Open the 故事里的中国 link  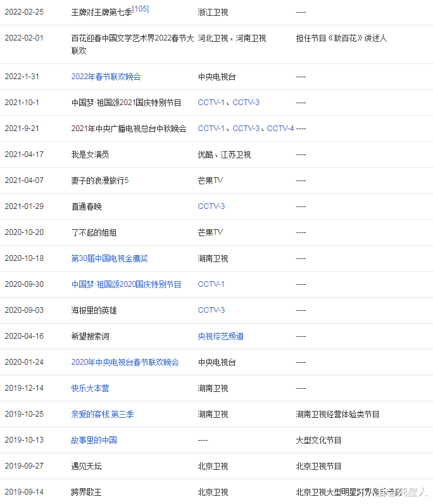pos(94,440)
